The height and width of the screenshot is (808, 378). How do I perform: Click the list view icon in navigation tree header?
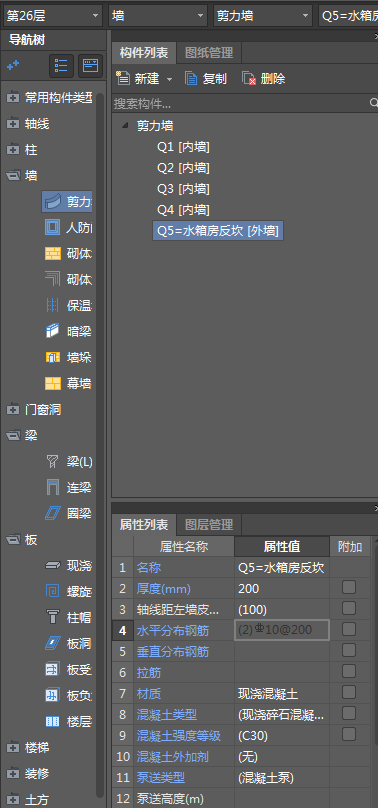[x=61, y=66]
